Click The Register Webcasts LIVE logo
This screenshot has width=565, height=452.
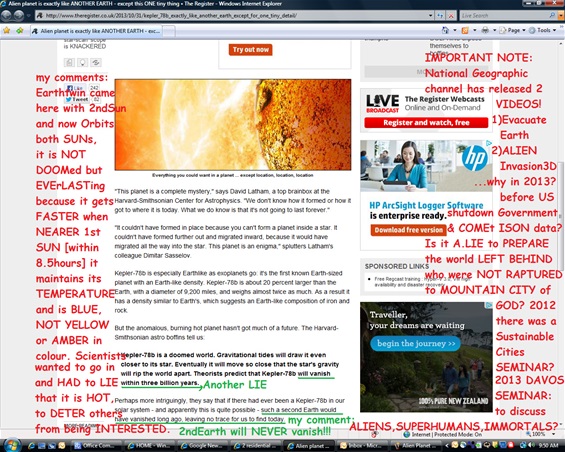coord(382,103)
